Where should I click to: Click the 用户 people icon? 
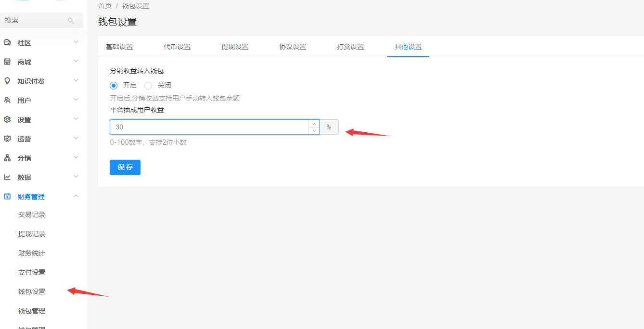pyautogui.click(x=7, y=100)
